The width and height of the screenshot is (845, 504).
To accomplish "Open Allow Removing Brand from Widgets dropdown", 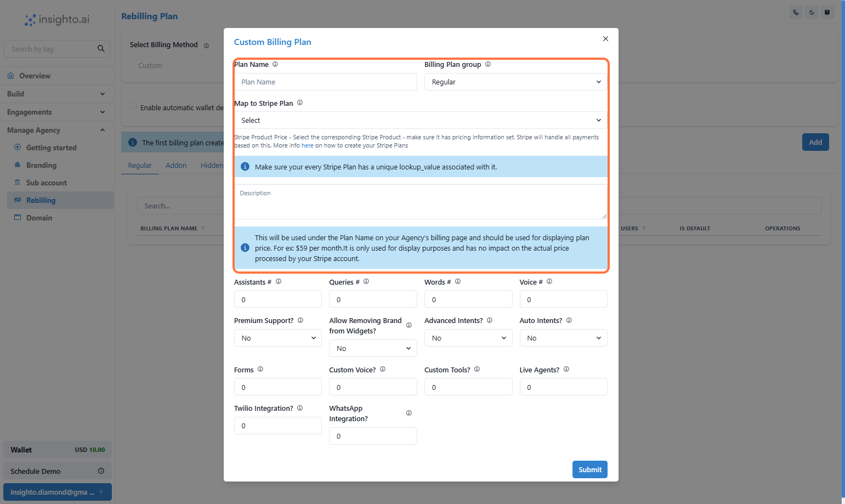I will (373, 348).
